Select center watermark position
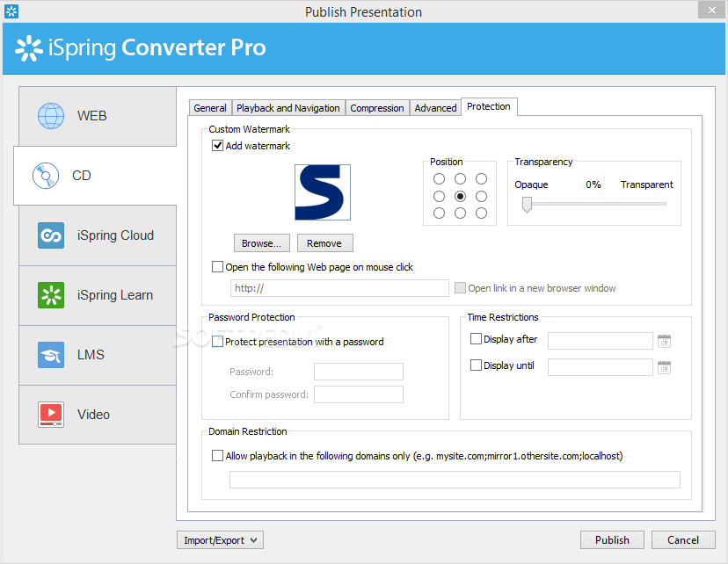728x564 pixels. [x=460, y=196]
